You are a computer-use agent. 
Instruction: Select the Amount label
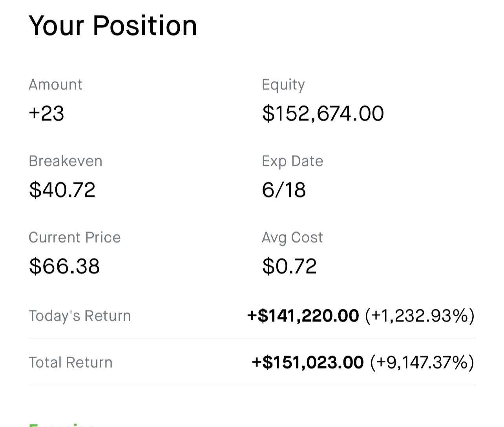[x=55, y=85]
